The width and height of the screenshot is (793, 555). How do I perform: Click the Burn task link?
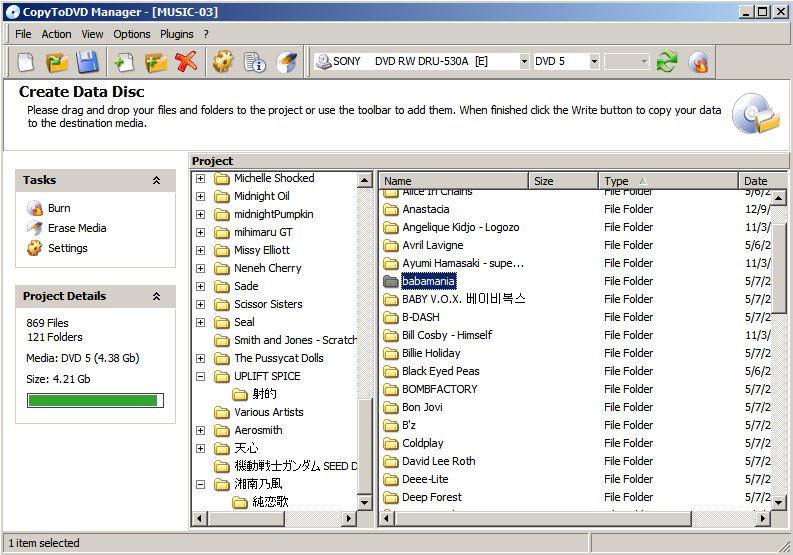pos(59,208)
